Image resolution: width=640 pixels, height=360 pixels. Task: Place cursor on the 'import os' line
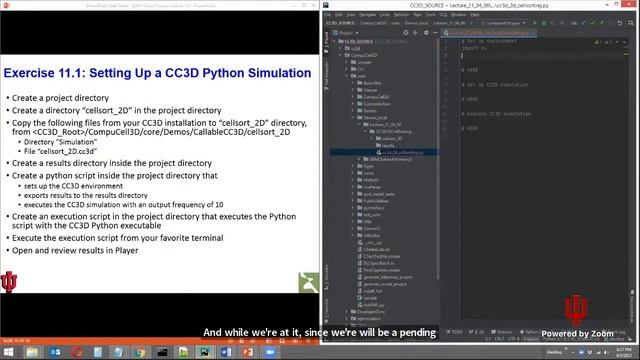tap(474, 48)
